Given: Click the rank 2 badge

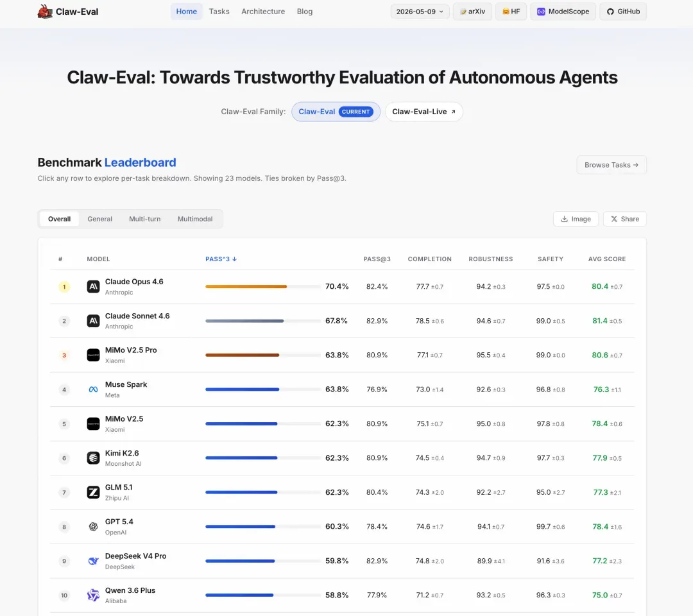Looking at the screenshot, I should [64, 321].
